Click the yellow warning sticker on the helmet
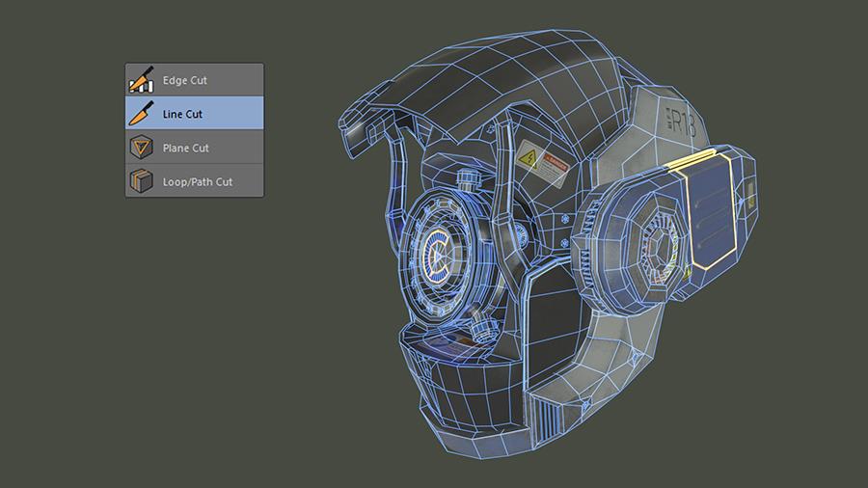 (541, 163)
